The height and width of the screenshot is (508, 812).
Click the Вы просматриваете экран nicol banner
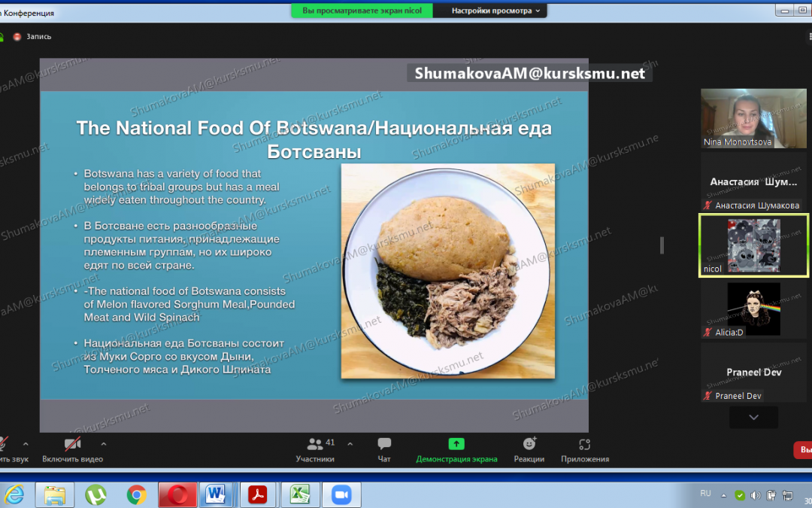pos(361,11)
